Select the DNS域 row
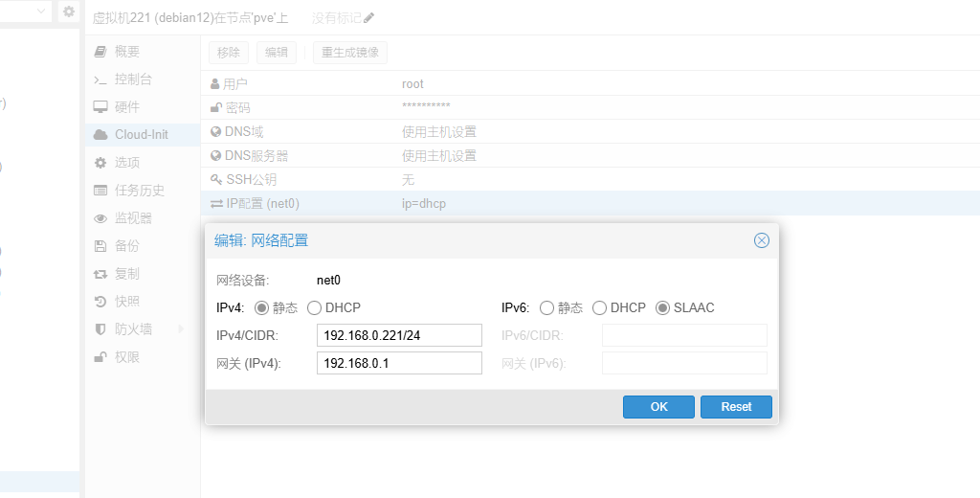 (x=590, y=131)
